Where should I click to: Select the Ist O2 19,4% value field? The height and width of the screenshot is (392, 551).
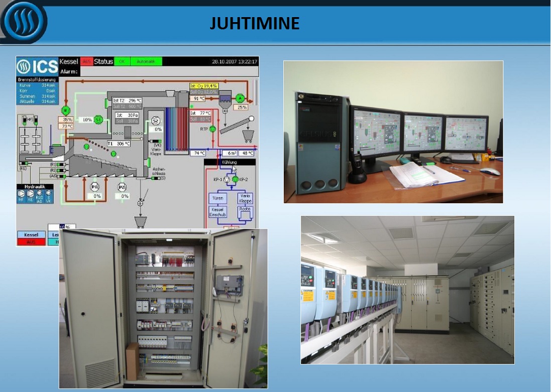(x=203, y=86)
